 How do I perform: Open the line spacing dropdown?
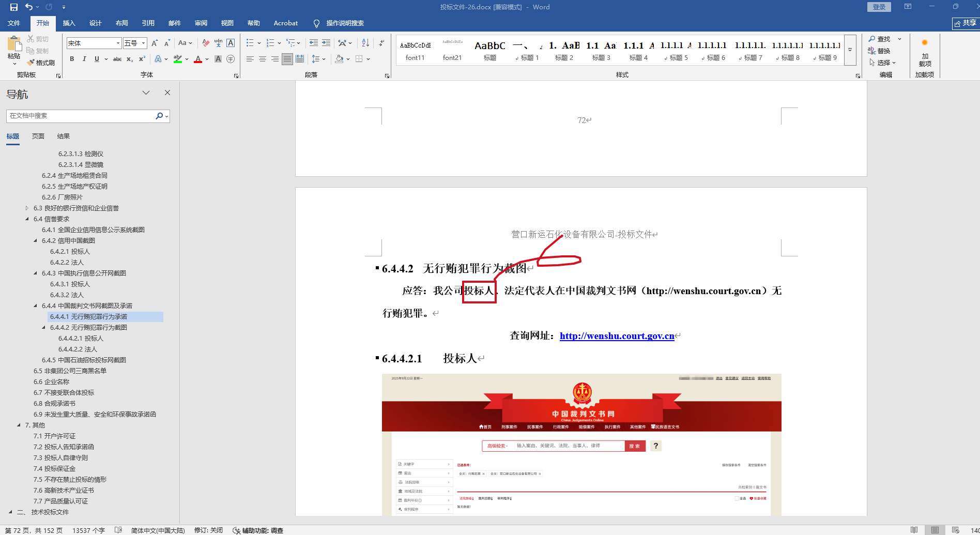tap(319, 59)
